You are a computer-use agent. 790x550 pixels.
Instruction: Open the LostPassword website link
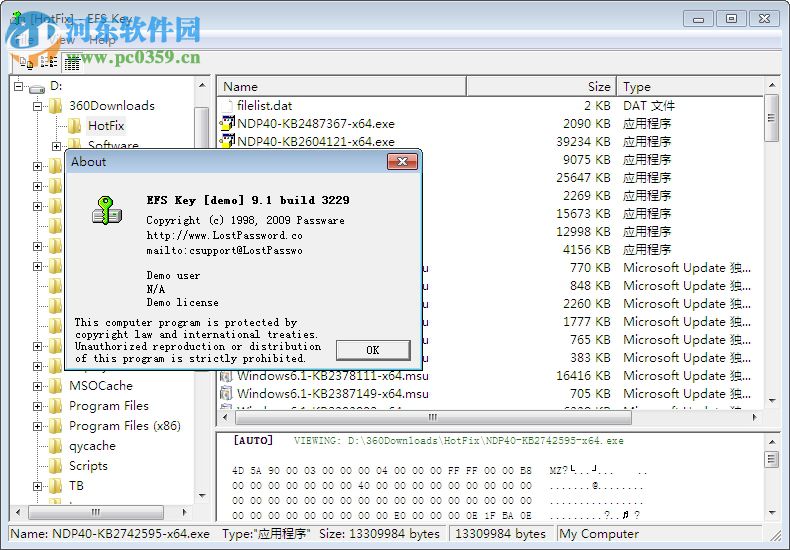224,235
